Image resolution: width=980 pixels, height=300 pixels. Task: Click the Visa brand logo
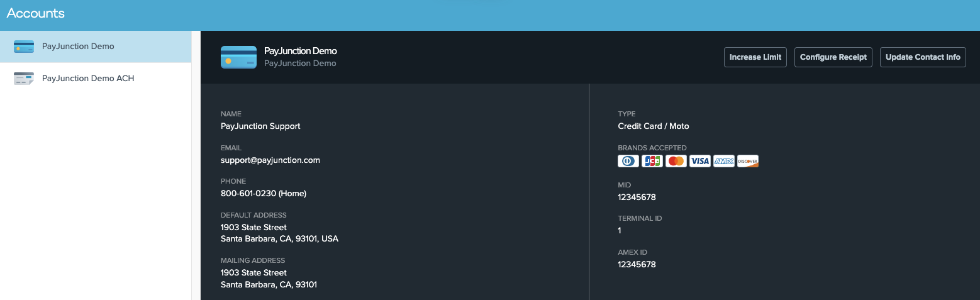tap(699, 162)
